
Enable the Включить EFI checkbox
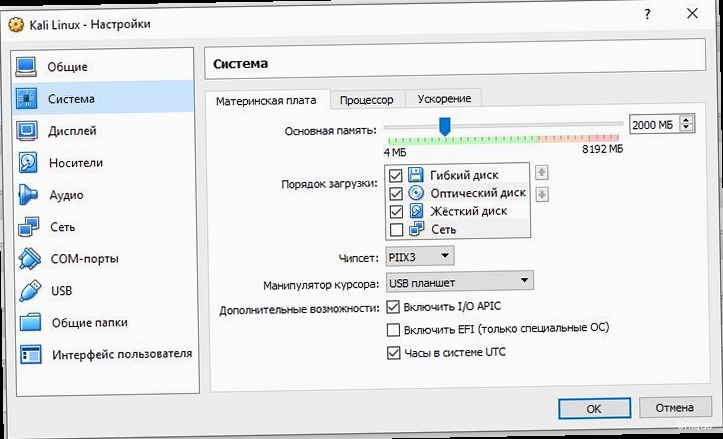(393, 329)
